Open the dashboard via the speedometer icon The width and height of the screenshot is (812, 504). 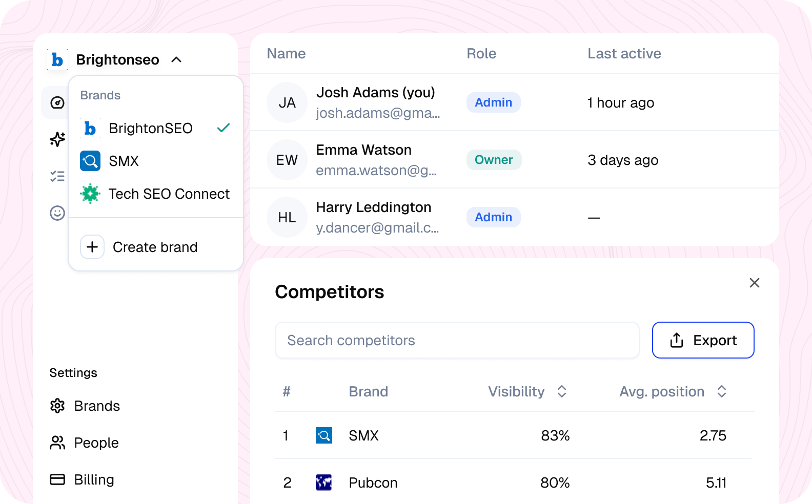56,102
